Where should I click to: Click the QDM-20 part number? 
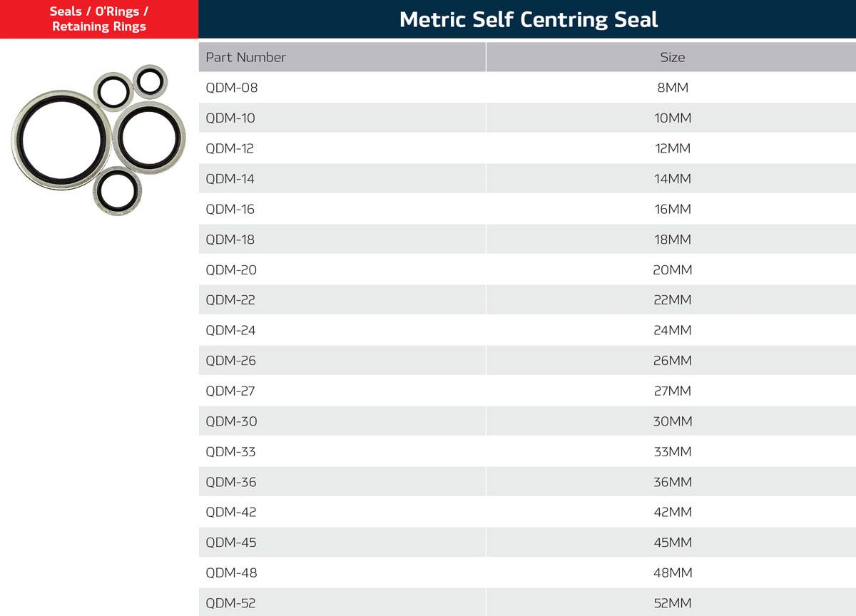(231, 269)
